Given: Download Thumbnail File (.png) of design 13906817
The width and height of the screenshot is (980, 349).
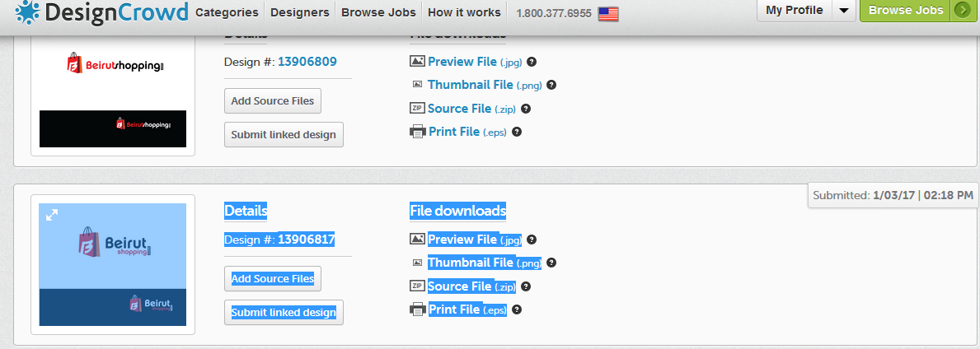Looking at the screenshot, I should pos(485,263).
